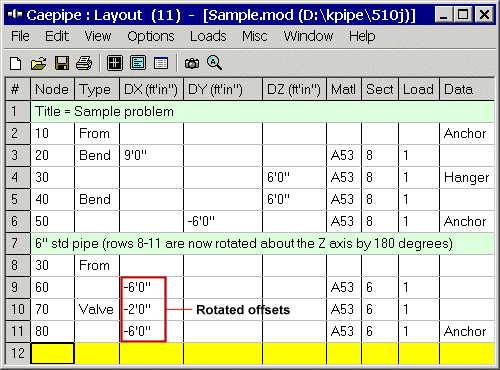Save the model with the floppy disk icon

62,63
